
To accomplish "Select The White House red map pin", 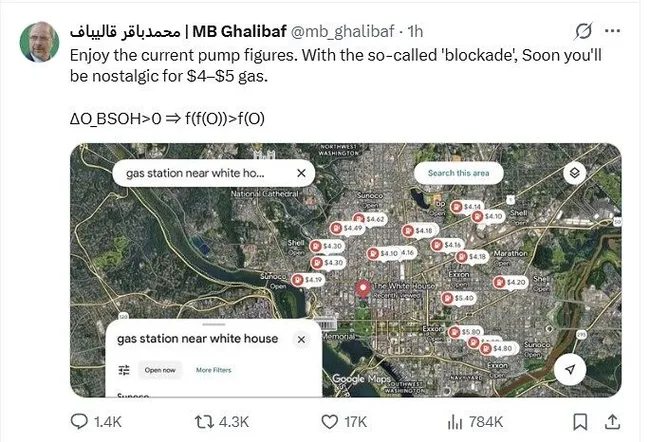I will point(364,288).
